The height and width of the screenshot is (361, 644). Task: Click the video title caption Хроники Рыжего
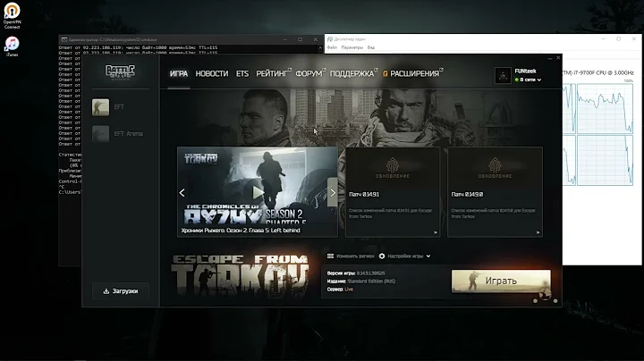pyautogui.click(x=241, y=231)
